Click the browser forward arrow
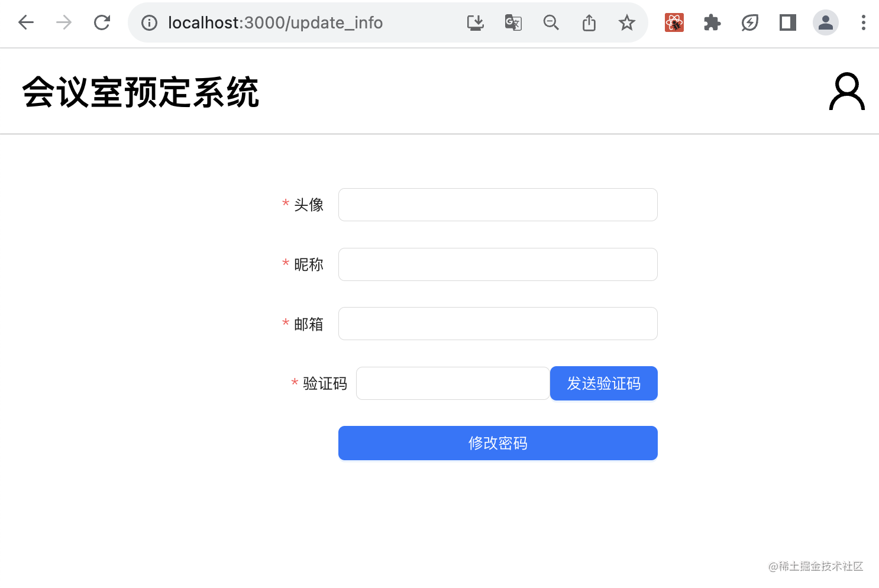879x588 pixels. 64,22
